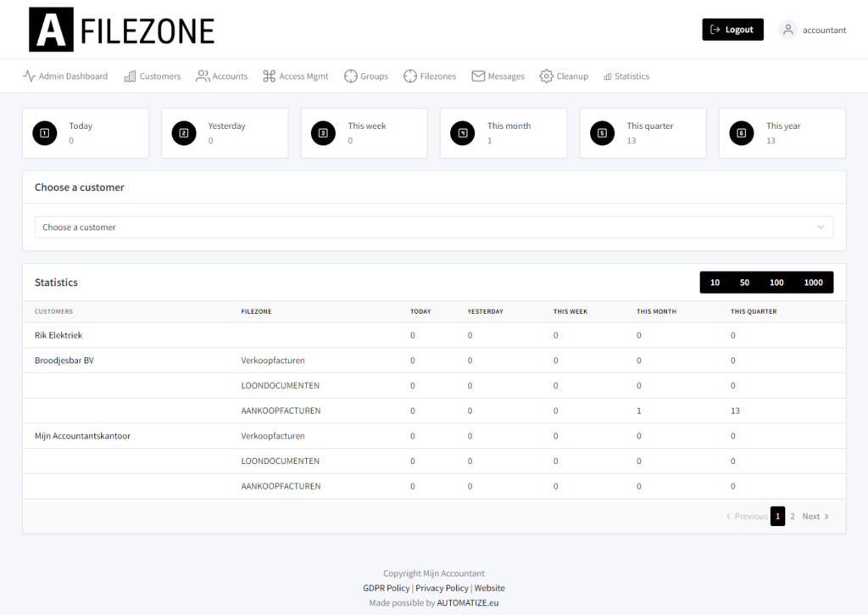Show 100 rows per page
Viewport: 868px width, 615px height.
pyautogui.click(x=776, y=282)
